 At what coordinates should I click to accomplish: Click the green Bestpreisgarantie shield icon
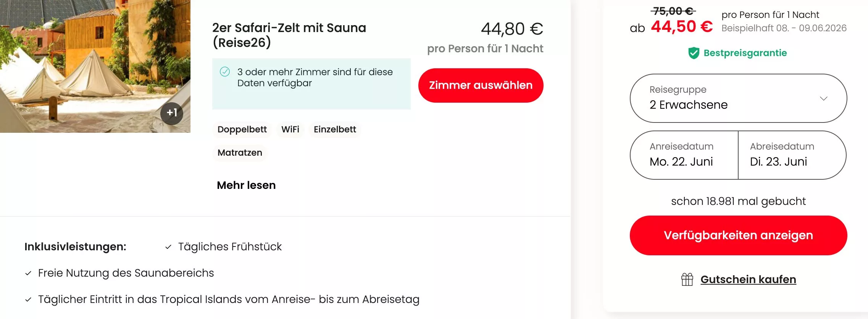click(x=694, y=53)
